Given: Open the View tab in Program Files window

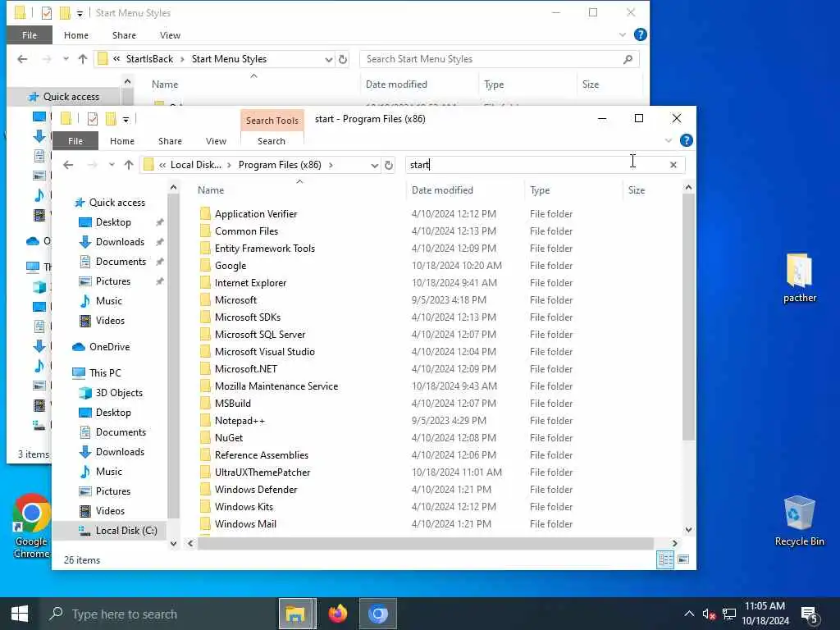Looking at the screenshot, I should (216, 141).
